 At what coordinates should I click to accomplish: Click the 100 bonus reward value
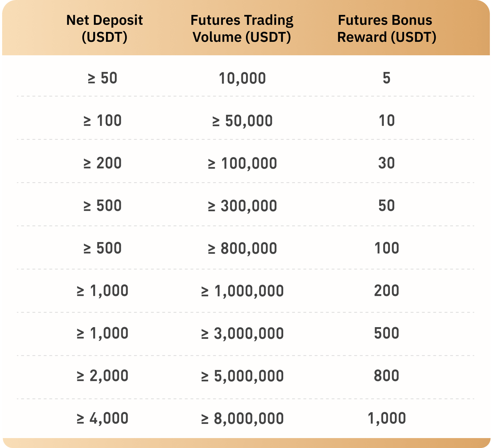(386, 248)
